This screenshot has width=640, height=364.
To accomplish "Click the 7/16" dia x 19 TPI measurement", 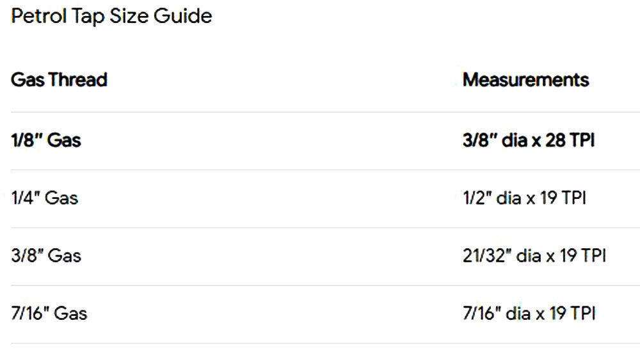I will click(x=530, y=314).
